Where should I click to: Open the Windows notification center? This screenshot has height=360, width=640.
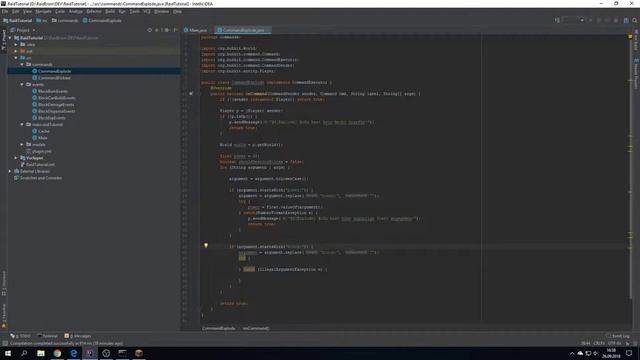tap(629, 353)
